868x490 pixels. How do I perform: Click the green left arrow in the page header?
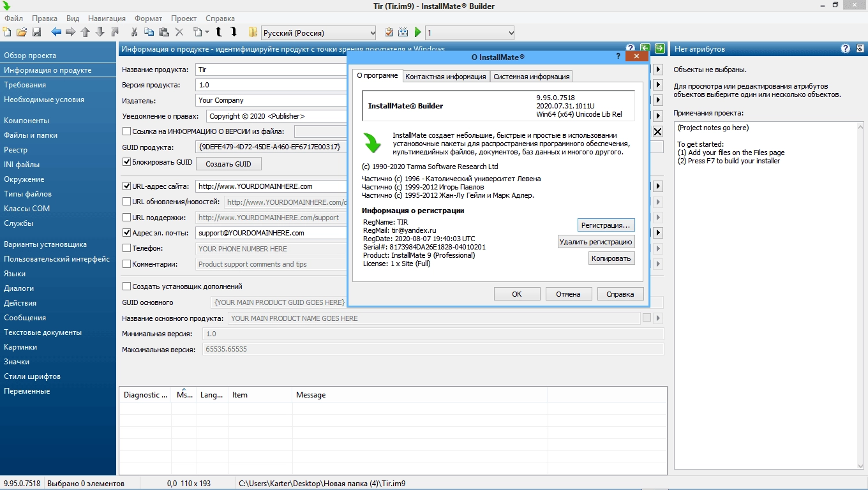[x=645, y=48]
